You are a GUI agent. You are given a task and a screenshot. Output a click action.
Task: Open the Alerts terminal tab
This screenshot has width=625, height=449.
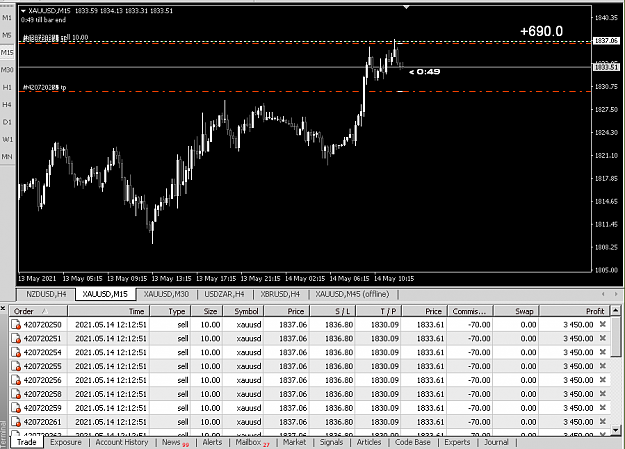pyautogui.click(x=212, y=442)
